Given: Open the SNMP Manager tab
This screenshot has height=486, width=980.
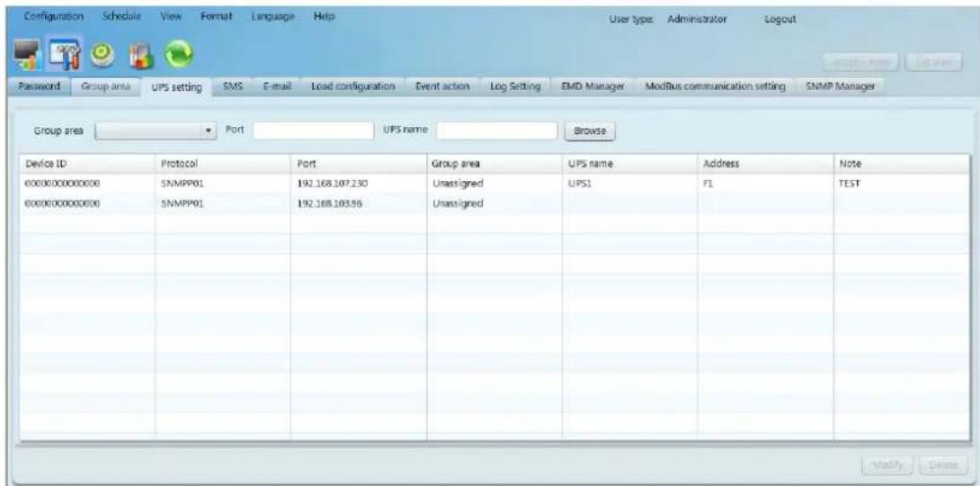Looking at the screenshot, I should (840, 86).
